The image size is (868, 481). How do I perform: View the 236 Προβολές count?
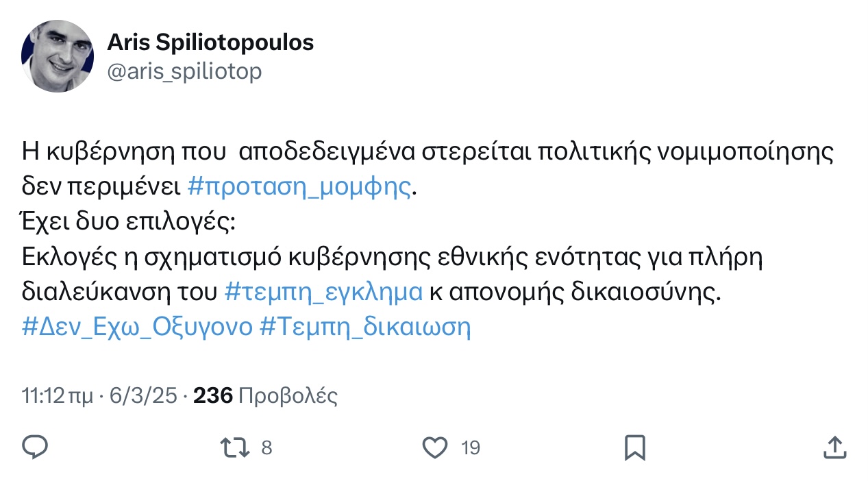(x=266, y=395)
